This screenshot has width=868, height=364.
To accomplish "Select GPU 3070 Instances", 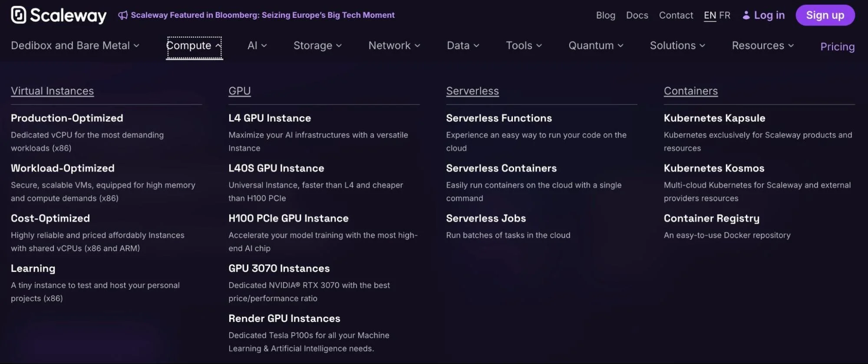I will coord(279,269).
